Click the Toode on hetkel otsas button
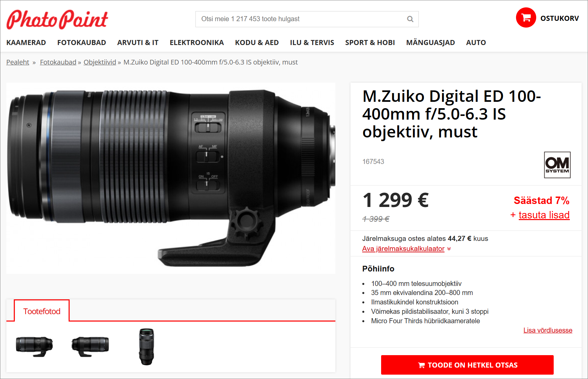The image size is (588, 379). tap(467, 365)
